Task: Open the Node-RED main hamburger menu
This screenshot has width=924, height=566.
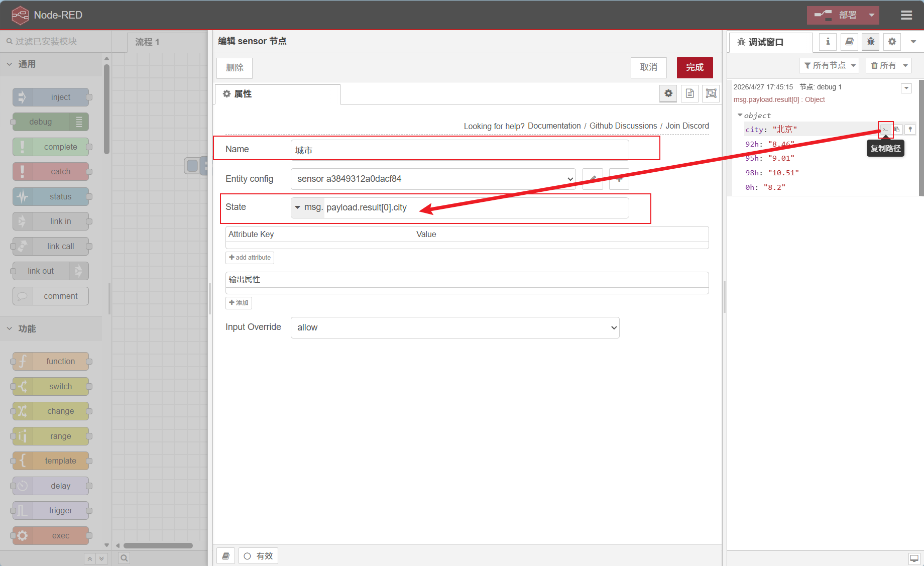Action: point(906,15)
